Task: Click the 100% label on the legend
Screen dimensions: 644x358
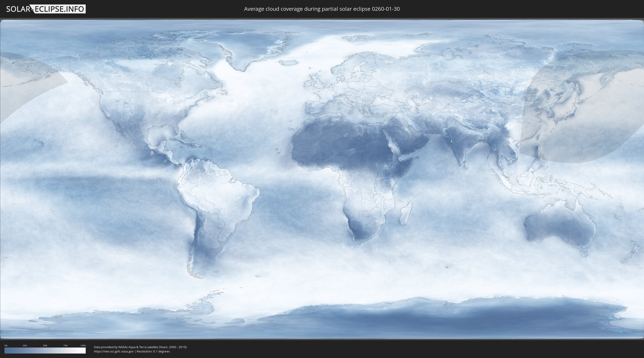Action: coord(83,345)
